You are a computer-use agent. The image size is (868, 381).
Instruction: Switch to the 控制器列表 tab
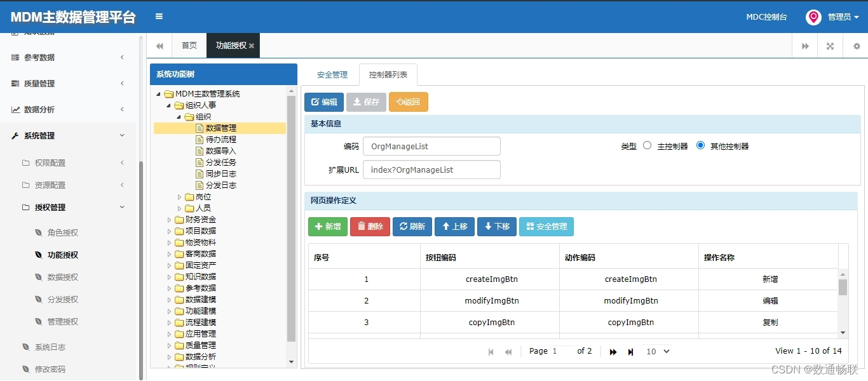coord(388,75)
